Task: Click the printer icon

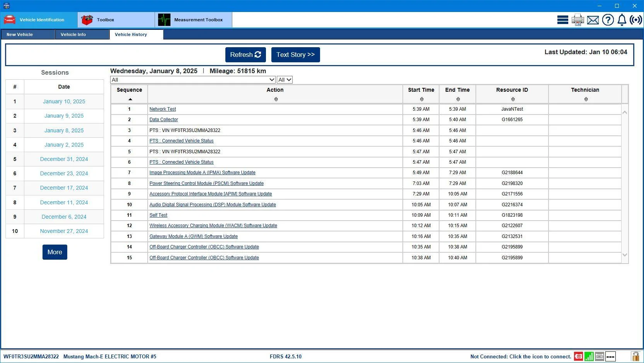Action: 578,20
